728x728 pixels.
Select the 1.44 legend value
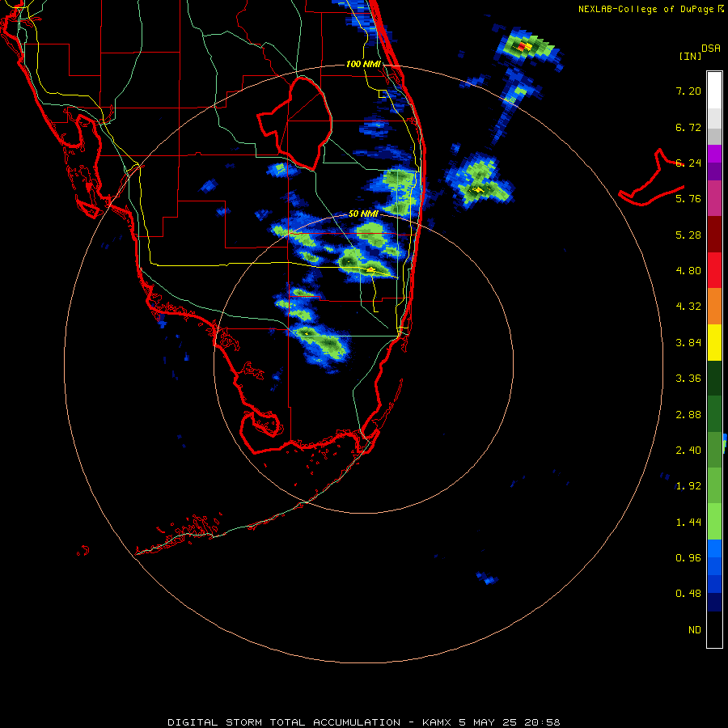click(688, 523)
